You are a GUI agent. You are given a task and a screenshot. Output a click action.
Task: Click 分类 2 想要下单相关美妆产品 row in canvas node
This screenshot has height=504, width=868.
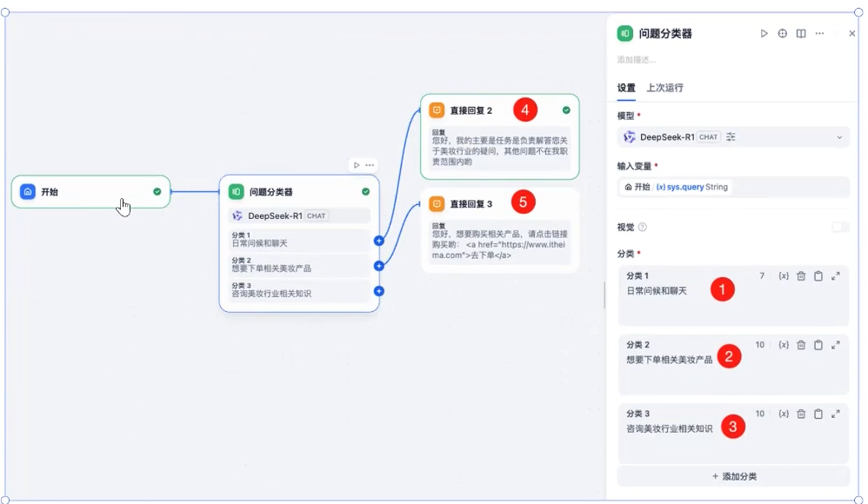299,265
